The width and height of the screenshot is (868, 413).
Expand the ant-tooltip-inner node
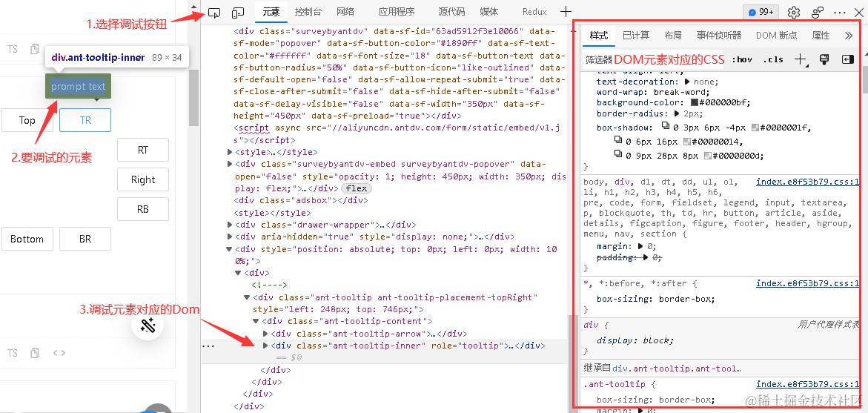tap(265, 346)
